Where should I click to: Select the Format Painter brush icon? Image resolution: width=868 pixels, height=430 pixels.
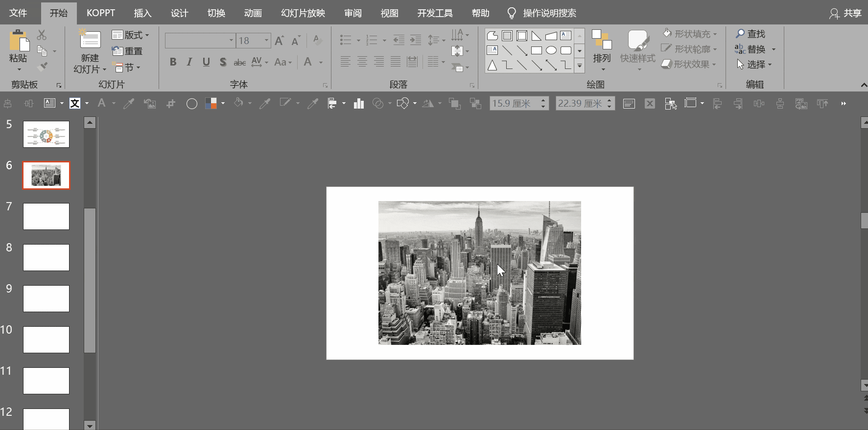[x=43, y=67]
